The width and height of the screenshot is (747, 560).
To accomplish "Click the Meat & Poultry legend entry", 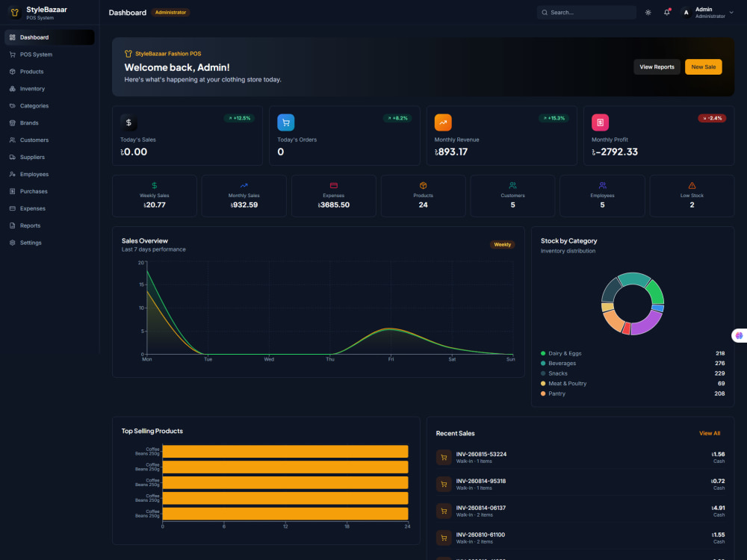I will click(633, 383).
